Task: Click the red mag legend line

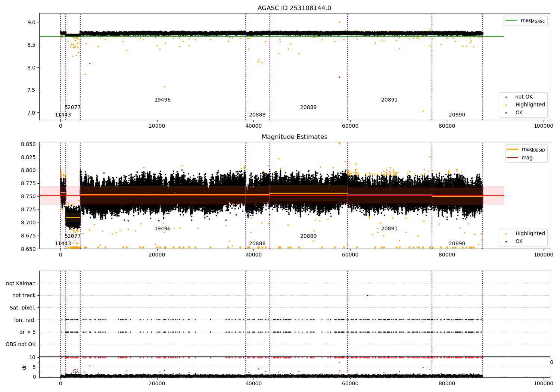Action: point(512,158)
